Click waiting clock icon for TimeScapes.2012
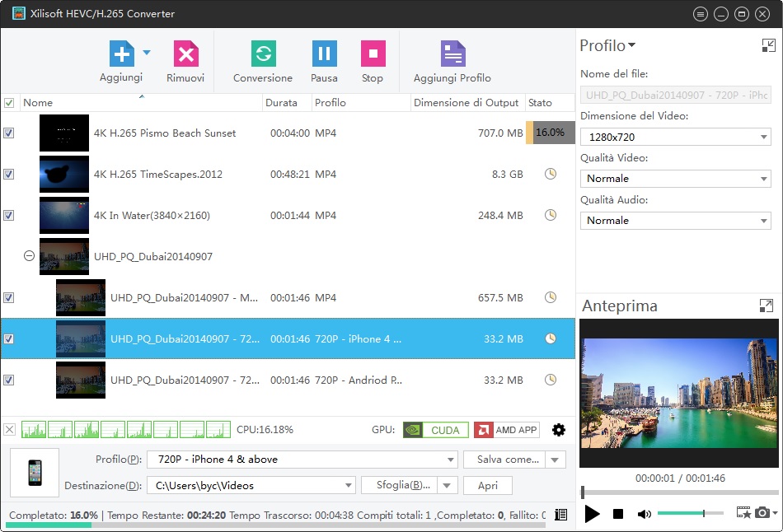The width and height of the screenshot is (783, 532). tap(551, 174)
